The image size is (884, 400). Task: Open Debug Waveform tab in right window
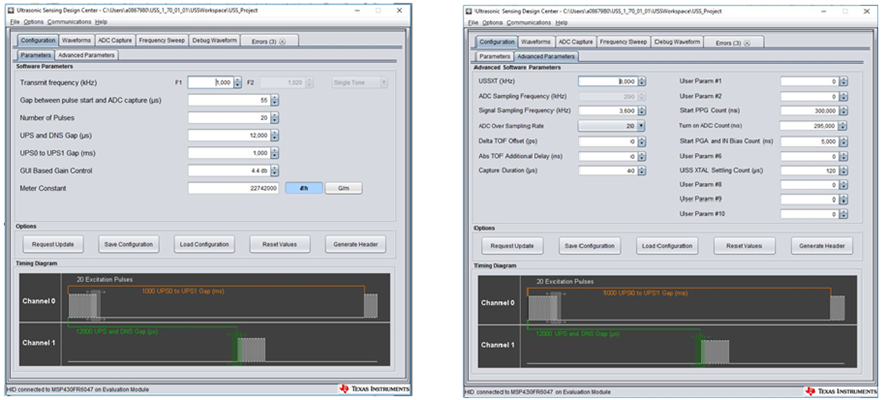(x=678, y=42)
